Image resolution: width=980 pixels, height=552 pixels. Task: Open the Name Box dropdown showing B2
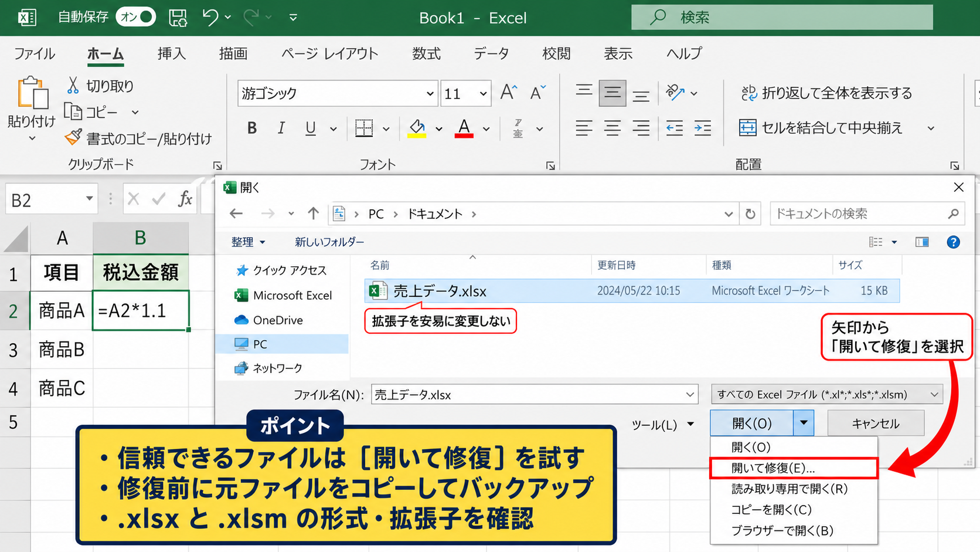click(x=89, y=199)
